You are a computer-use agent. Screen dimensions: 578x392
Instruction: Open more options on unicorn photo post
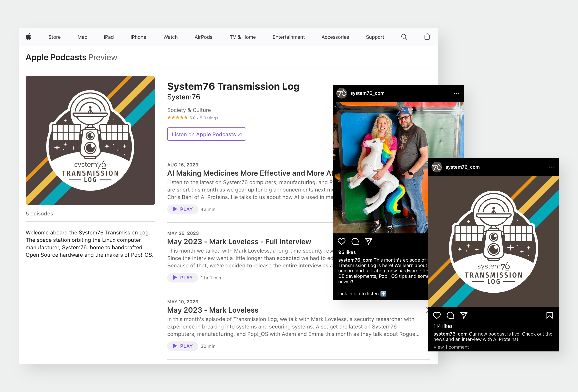(457, 93)
